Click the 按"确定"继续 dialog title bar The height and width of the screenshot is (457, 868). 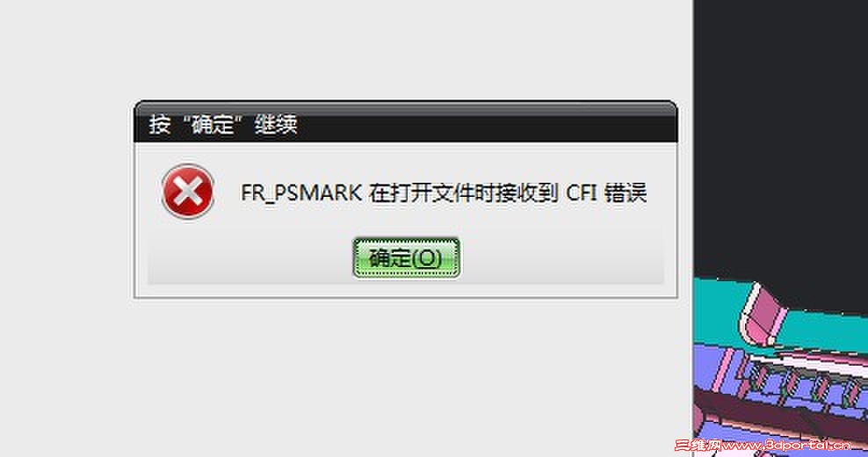pos(406,122)
